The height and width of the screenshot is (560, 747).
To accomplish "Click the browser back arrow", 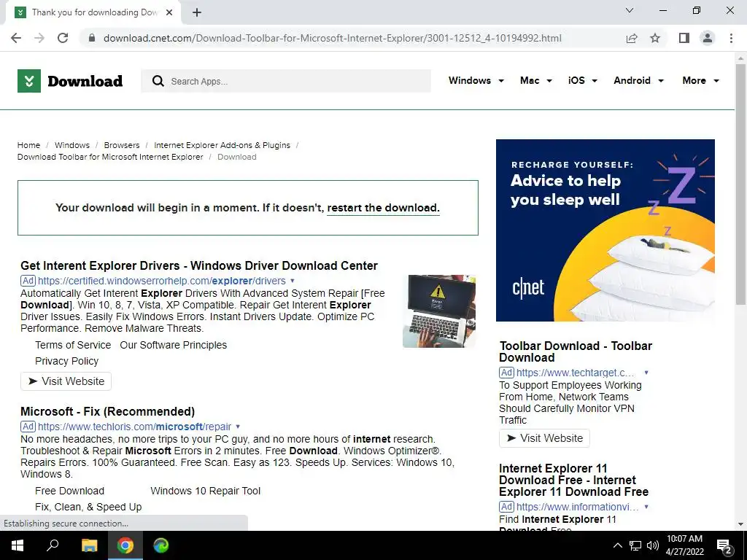I will (16, 38).
